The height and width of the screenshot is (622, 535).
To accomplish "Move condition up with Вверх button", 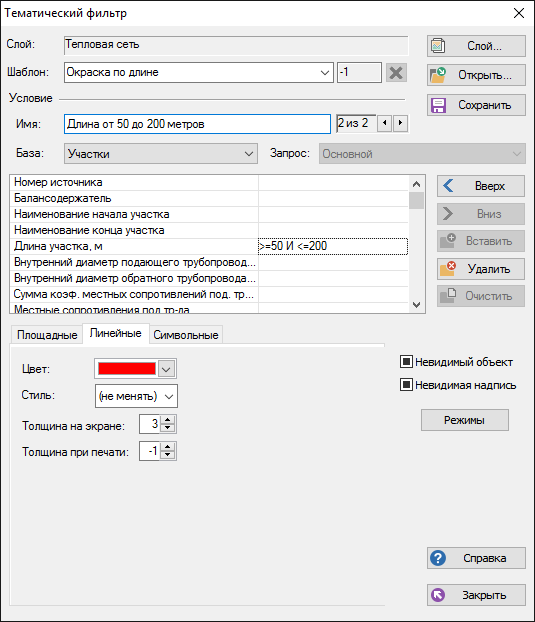I will tap(481, 186).
